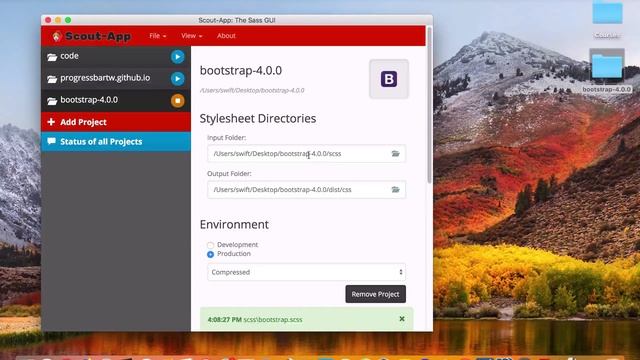The height and width of the screenshot is (360, 640).
Task: Click folder icon beside code project
Action: tap(52, 57)
